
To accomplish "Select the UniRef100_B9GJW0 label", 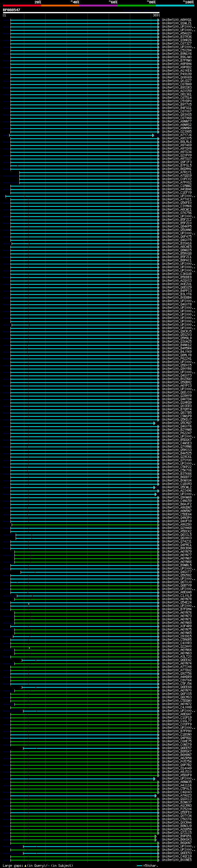I will (177, 57).
